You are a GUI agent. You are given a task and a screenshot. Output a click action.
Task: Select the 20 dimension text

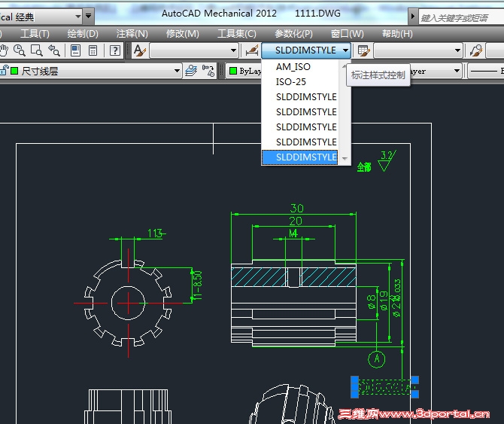pyautogui.click(x=296, y=221)
